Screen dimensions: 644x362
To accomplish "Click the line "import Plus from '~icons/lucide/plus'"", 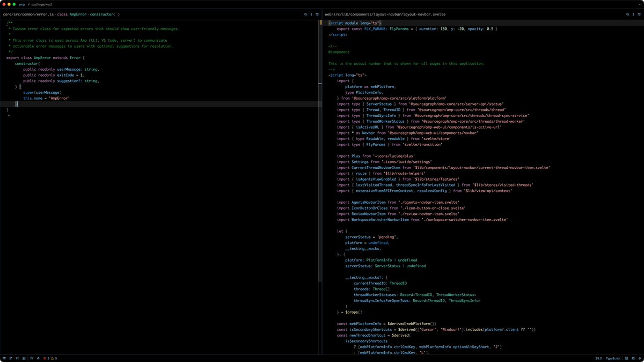I will tap(376, 156).
